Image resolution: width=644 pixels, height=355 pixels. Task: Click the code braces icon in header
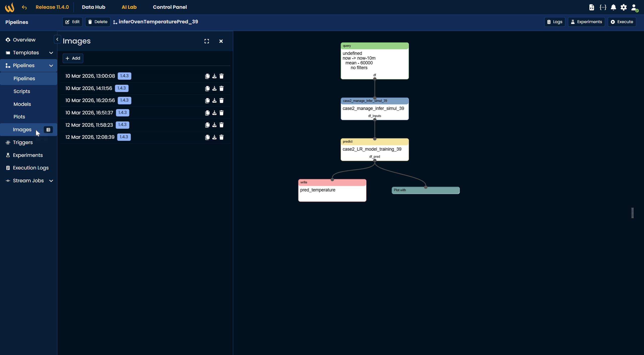pyautogui.click(x=603, y=7)
